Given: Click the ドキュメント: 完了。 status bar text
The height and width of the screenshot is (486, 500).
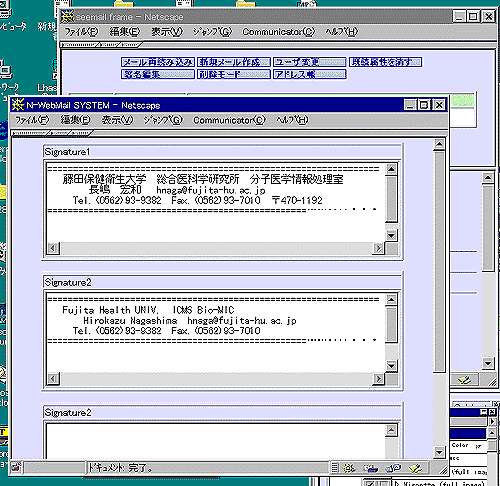Looking at the screenshot, I should (120, 468).
